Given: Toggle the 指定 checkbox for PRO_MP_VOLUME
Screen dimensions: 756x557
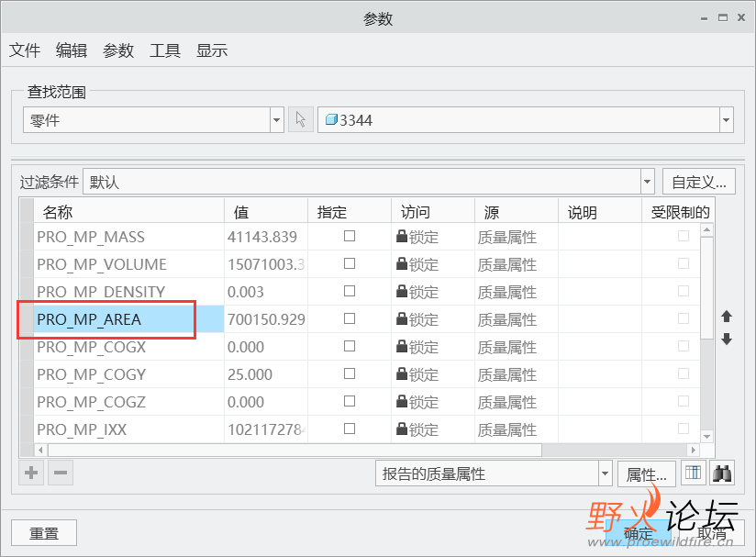Looking at the screenshot, I should (350, 263).
